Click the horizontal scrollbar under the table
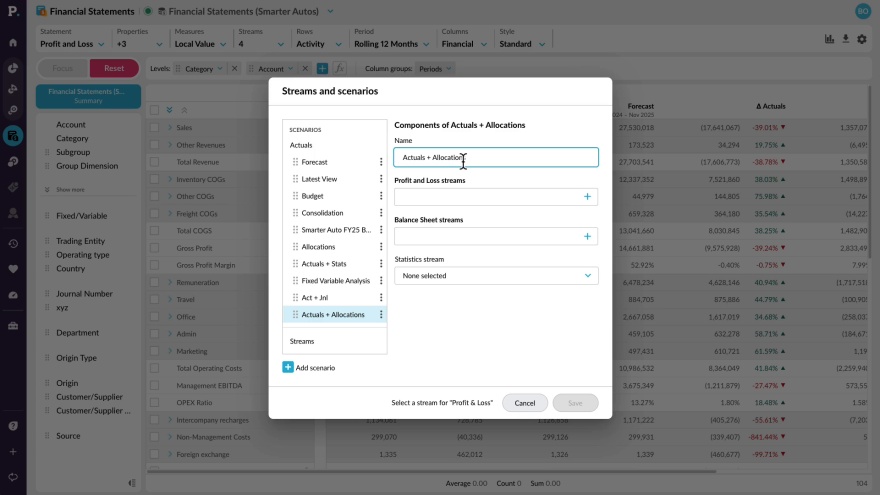The image size is (880, 495). pos(431,471)
